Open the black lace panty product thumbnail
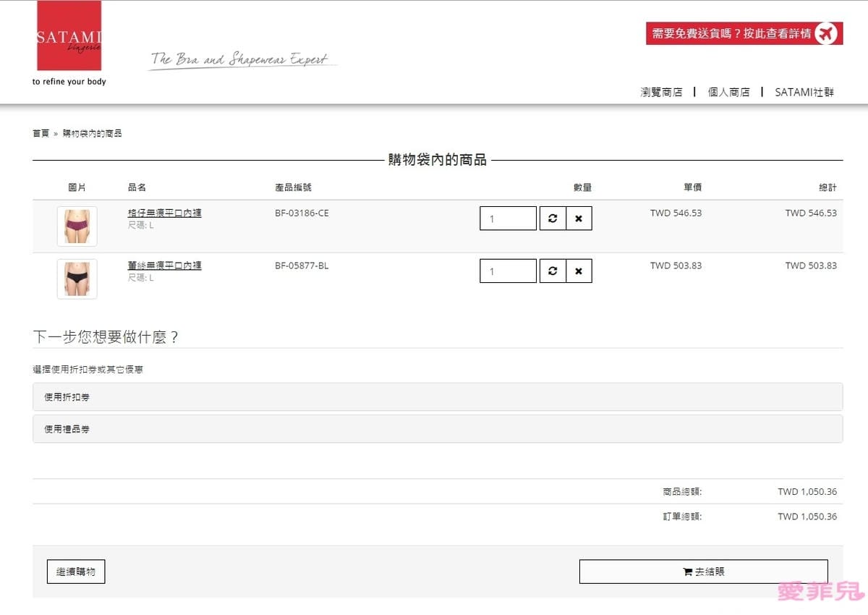This screenshot has width=868, height=615. click(x=77, y=279)
